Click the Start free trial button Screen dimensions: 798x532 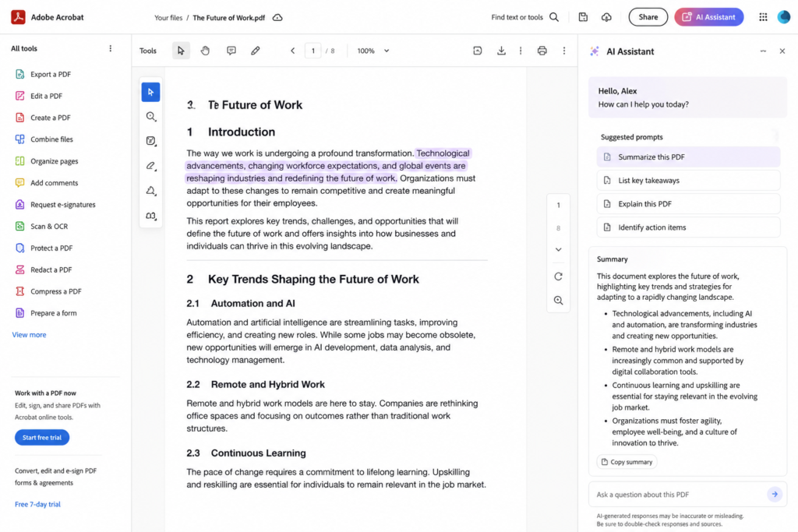coord(42,438)
